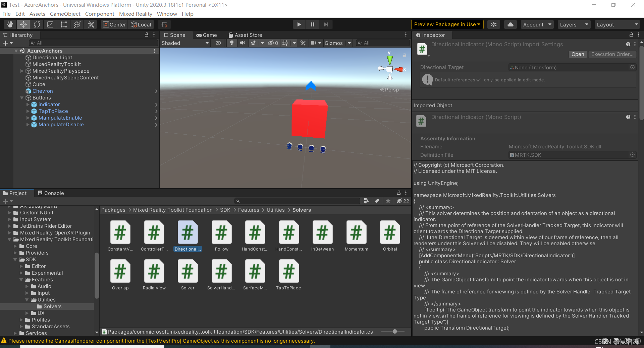Click the Hierarchy search field
This screenshot has width=644, height=348.
pos(93,43)
